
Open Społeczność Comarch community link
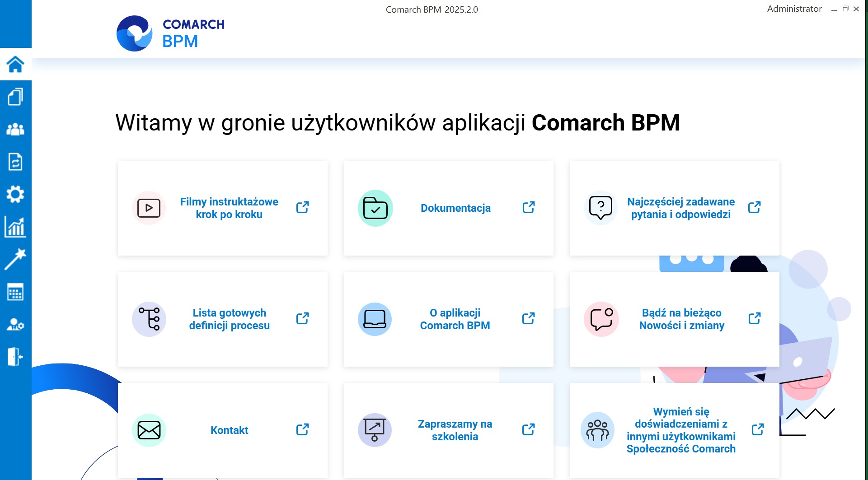(681, 430)
